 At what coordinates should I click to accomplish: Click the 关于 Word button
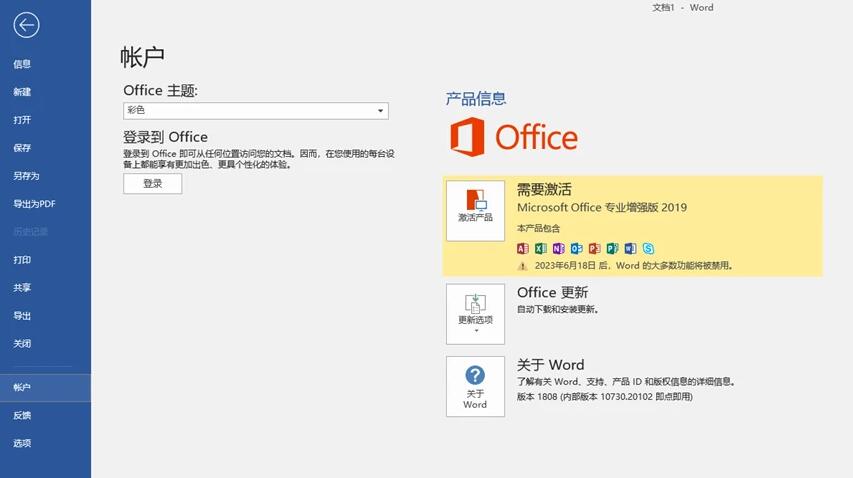coord(475,387)
